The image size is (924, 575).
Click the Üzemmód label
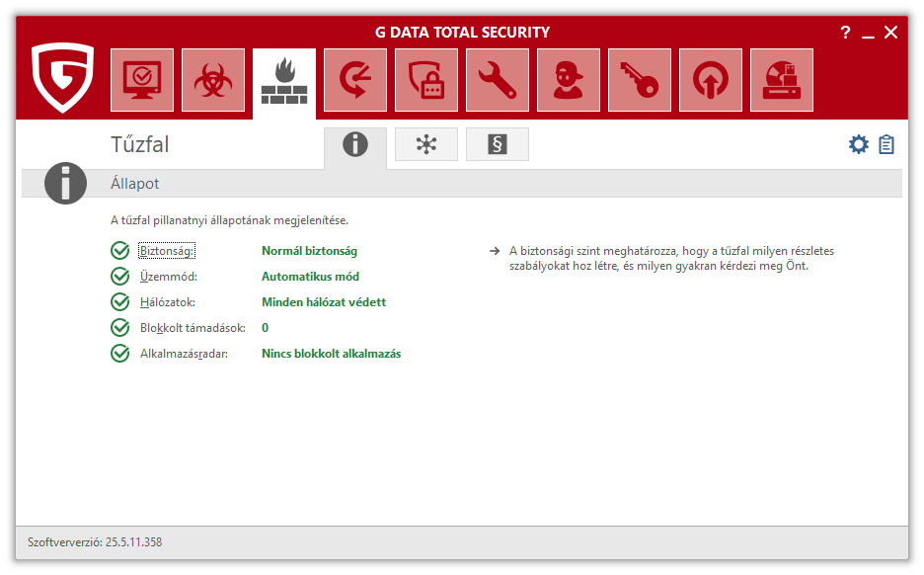pos(169,277)
